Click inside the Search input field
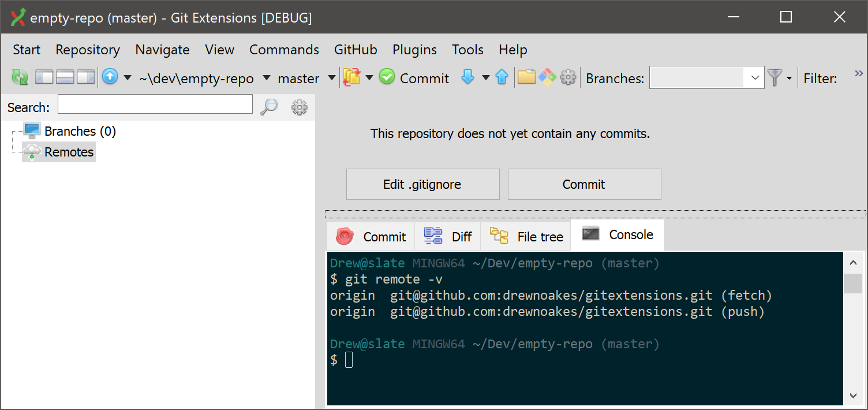 point(155,104)
